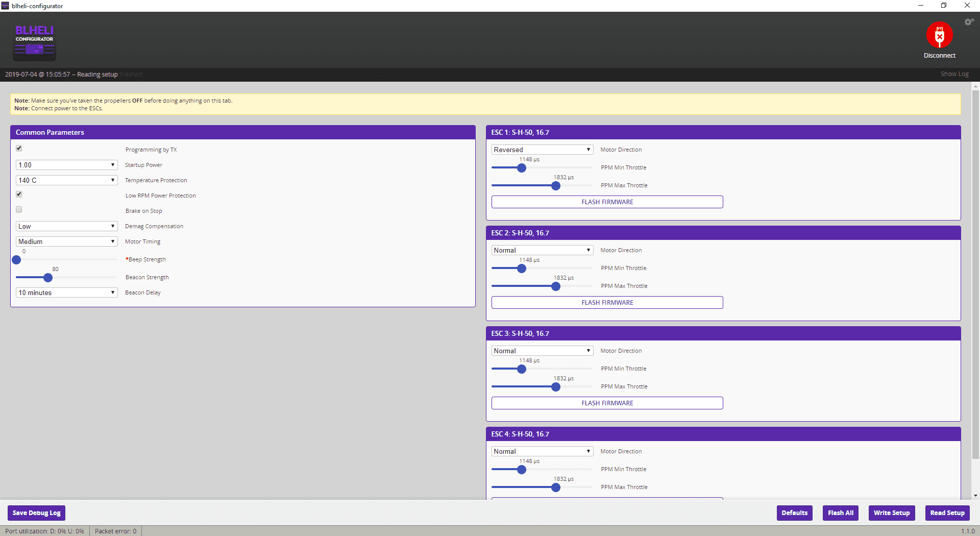Click ESC 1 PPM Max Throttle slider handle

[556, 186]
